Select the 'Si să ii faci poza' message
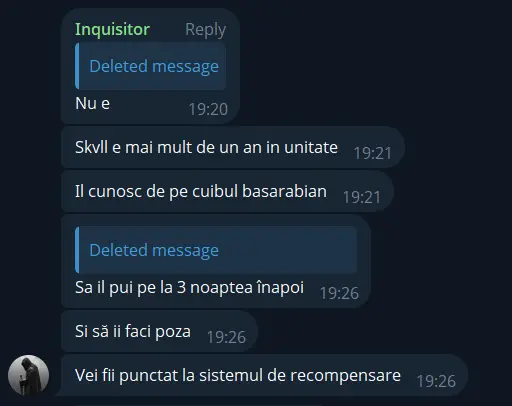The image size is (512, 406). 159,331
